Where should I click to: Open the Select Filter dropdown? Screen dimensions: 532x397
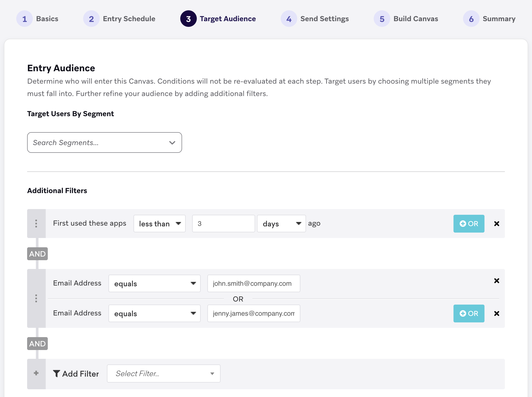pyautogui.click(x=163, y=374)
